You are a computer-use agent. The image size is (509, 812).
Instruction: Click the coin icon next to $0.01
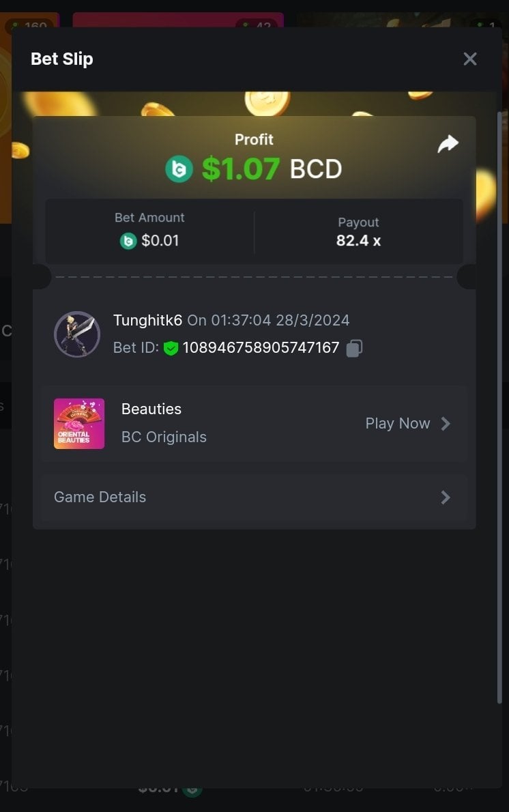click(128, 241)
